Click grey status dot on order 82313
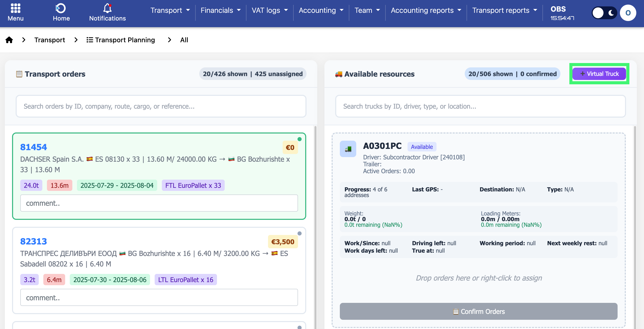 pos(299,233)
